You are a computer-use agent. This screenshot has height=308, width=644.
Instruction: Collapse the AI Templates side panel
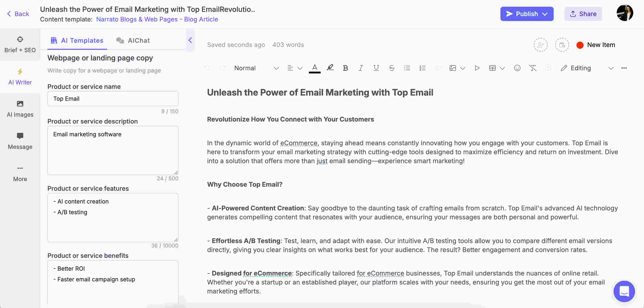point(190,40)
